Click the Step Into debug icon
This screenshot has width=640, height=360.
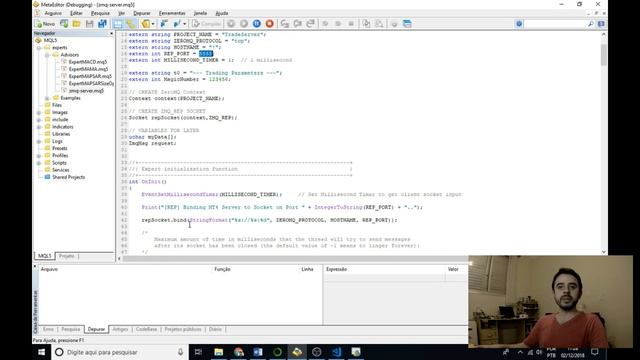[284, 24]
